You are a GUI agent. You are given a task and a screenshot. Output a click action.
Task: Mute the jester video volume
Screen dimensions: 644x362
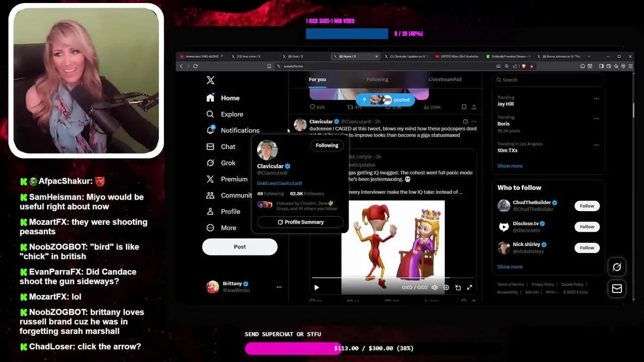tap(434, 288)
